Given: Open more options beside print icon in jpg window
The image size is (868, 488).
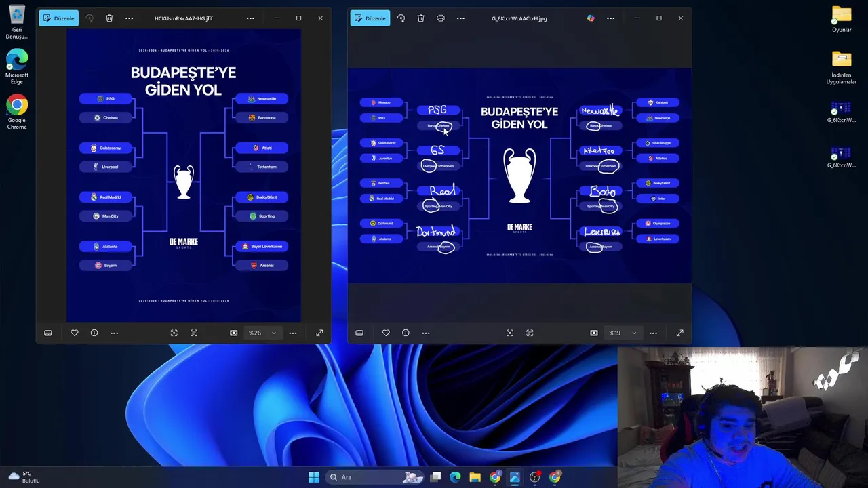Looking at the screenshot, I should 460,18.
